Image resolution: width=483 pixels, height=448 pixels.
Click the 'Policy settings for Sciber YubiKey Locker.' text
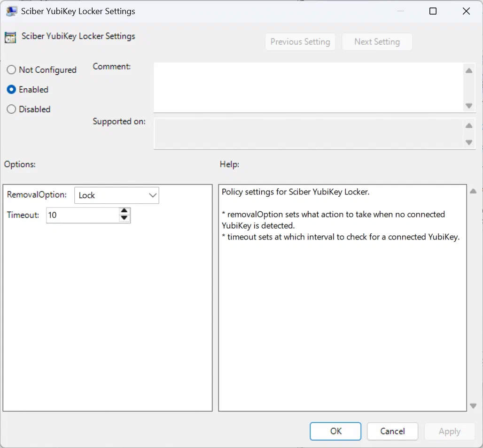(296, 192)
